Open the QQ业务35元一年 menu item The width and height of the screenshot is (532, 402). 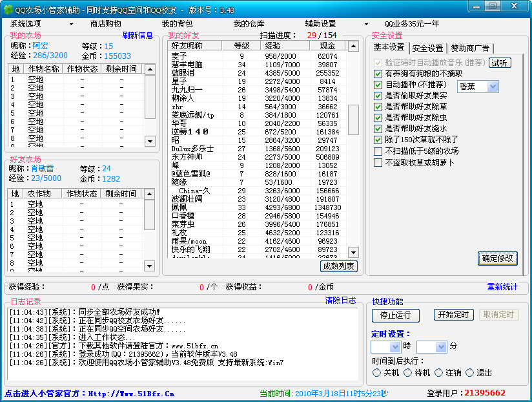click(412, 24)
